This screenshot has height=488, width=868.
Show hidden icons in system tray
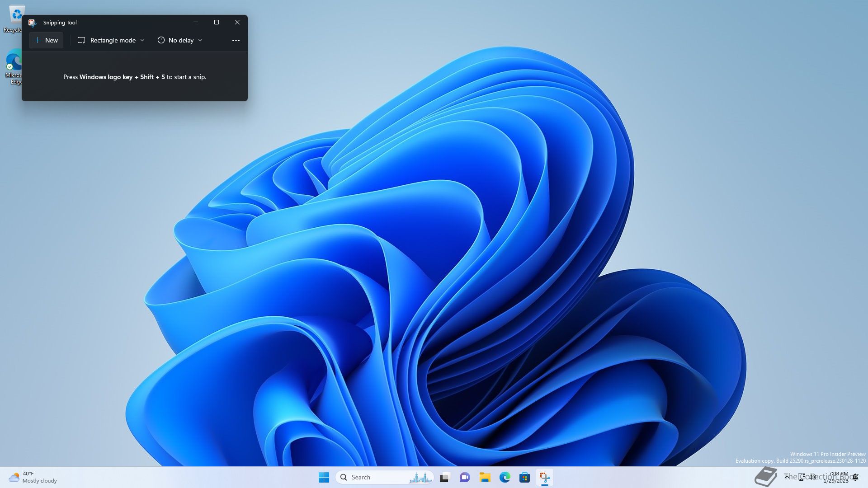(787, 477)
